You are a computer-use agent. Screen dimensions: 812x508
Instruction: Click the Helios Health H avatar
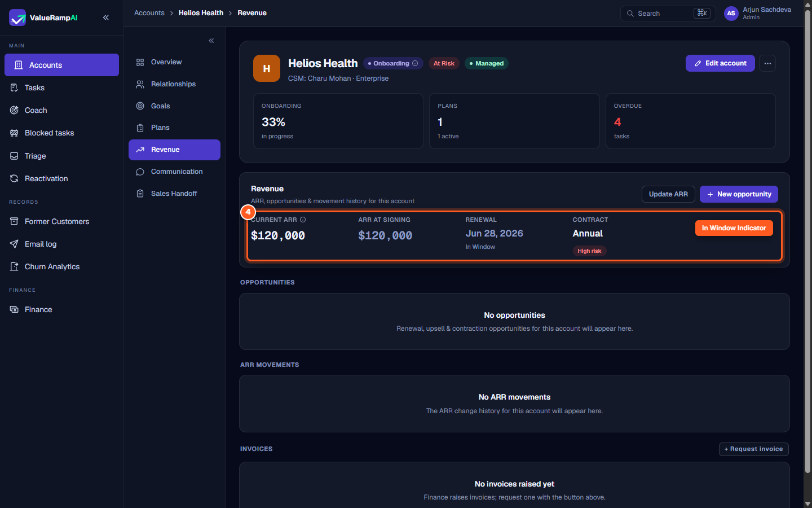point(267,68)
